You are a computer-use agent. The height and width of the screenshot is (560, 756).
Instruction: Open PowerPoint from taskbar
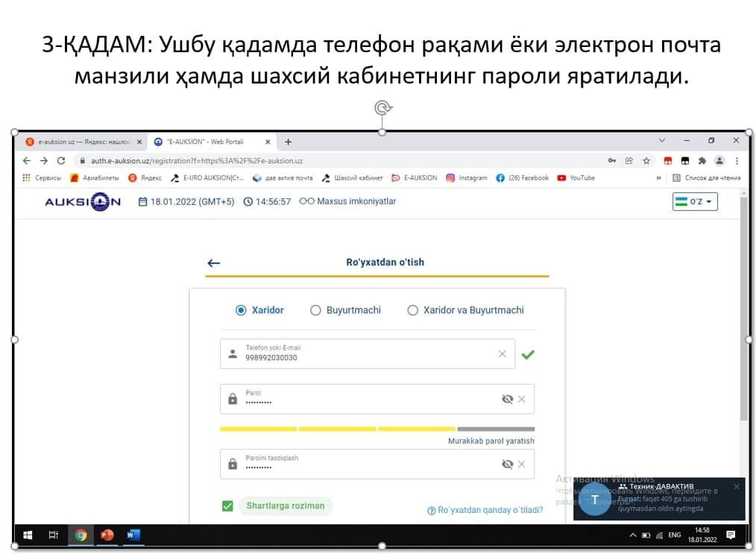point(107,535)
